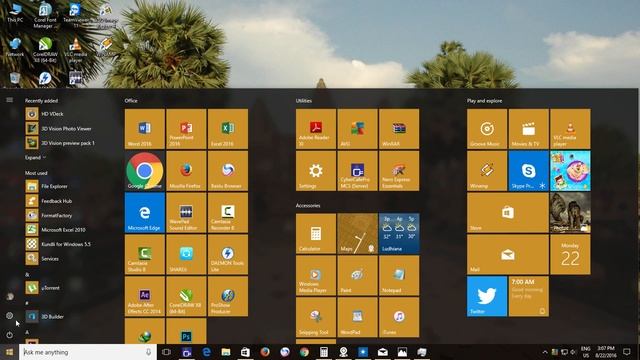Open the Nero Express Essentials tile
Viewport: 640px width, 360px height.
tap(399, 171)
